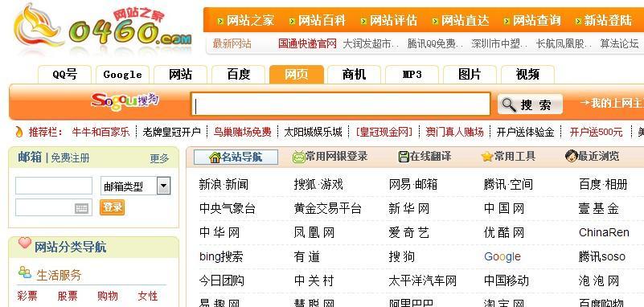This screenshot has height=307, width=644.
Task: Switch to the QQ号 search tab
Action: [64, 75]
